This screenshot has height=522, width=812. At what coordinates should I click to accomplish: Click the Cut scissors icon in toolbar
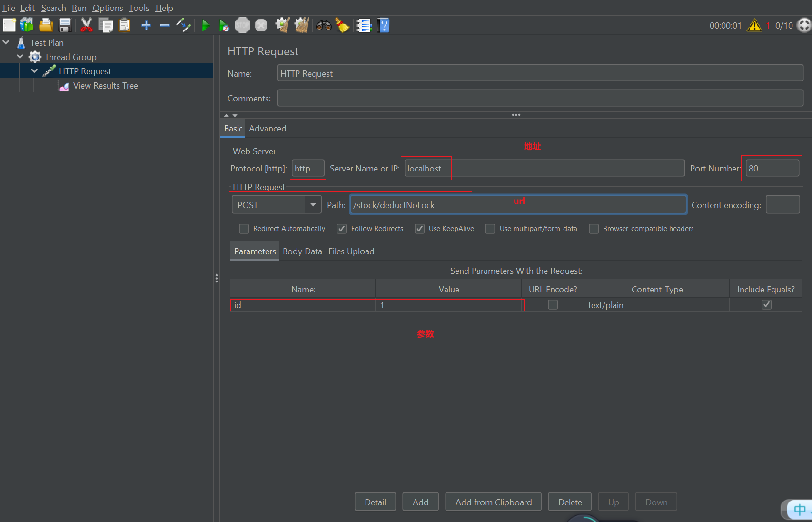tap(86, 25)
